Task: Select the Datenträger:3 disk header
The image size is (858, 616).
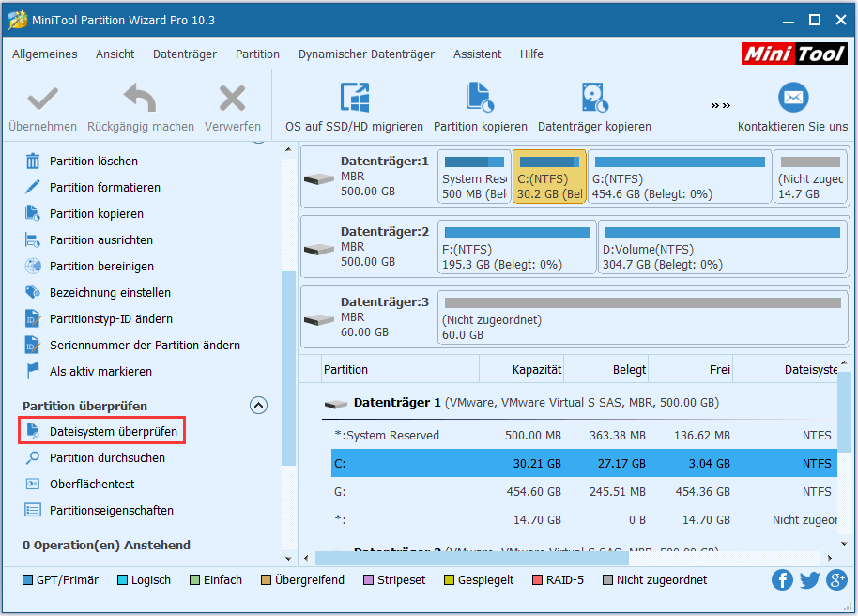Action: point(368,317)
